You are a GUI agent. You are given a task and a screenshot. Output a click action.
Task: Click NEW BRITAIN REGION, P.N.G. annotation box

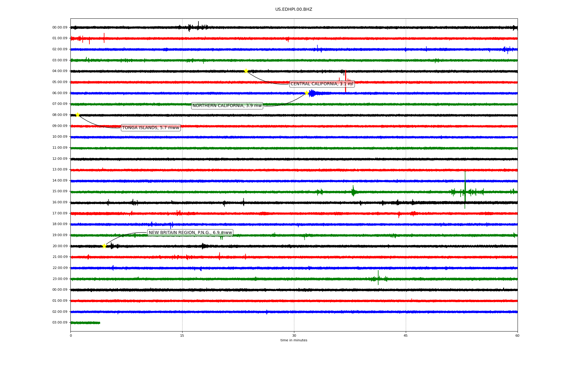[190, 233]
